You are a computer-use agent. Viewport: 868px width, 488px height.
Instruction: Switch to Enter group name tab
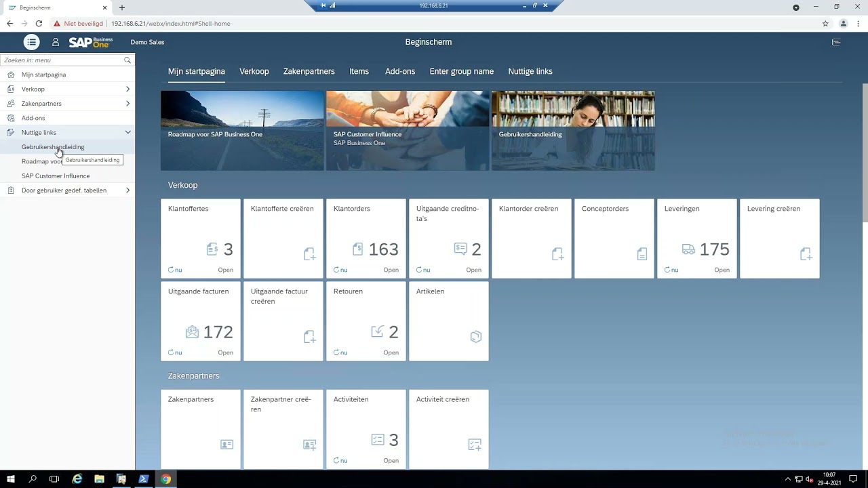click(462, 71)
